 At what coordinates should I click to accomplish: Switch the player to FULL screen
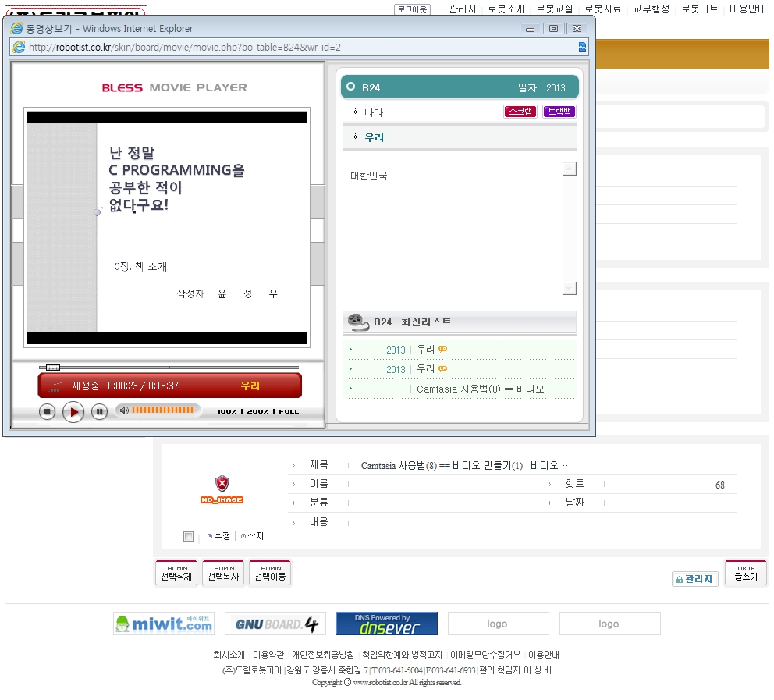pyautogui.click(x=289, y=411)
